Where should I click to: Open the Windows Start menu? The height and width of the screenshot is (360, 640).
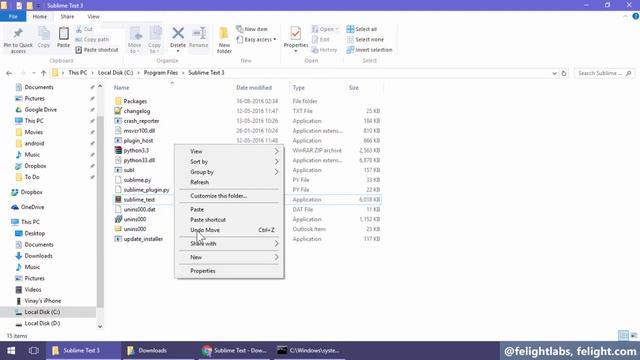[11, 351]
